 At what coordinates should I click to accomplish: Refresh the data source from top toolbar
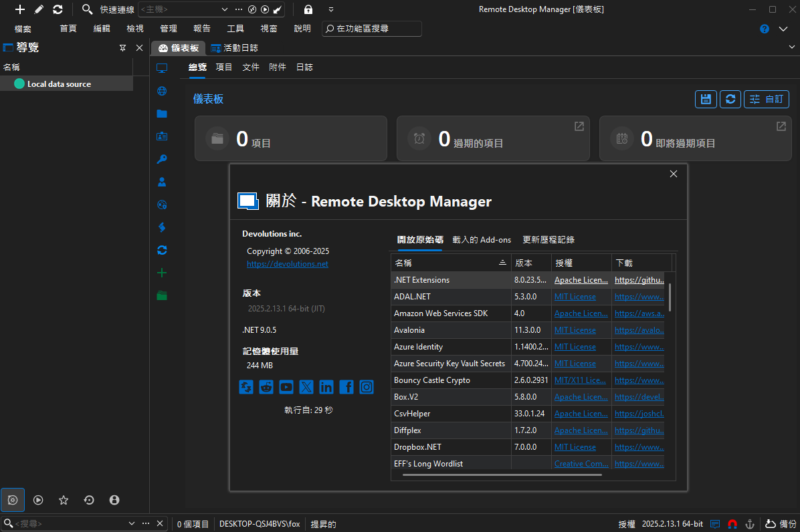pyautogui.click(x=58, y=9)
